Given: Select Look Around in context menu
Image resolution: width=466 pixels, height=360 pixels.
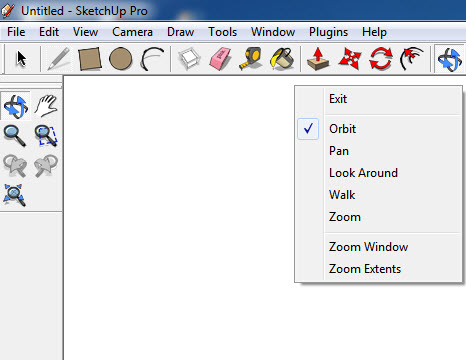Looking at the screenshot, I should 379,173.
